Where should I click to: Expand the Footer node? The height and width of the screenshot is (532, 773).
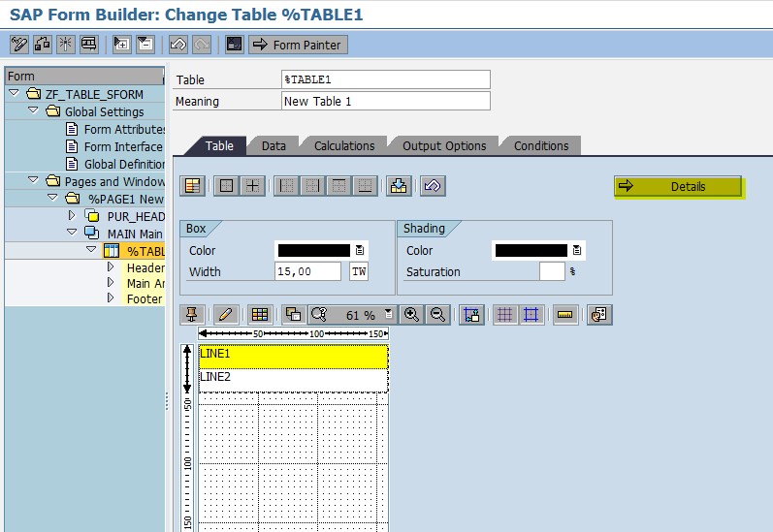click(111, 298)
